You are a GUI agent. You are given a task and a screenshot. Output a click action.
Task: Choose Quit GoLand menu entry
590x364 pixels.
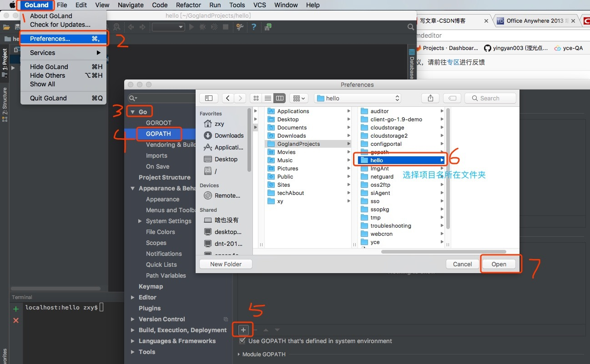(63, 98)
